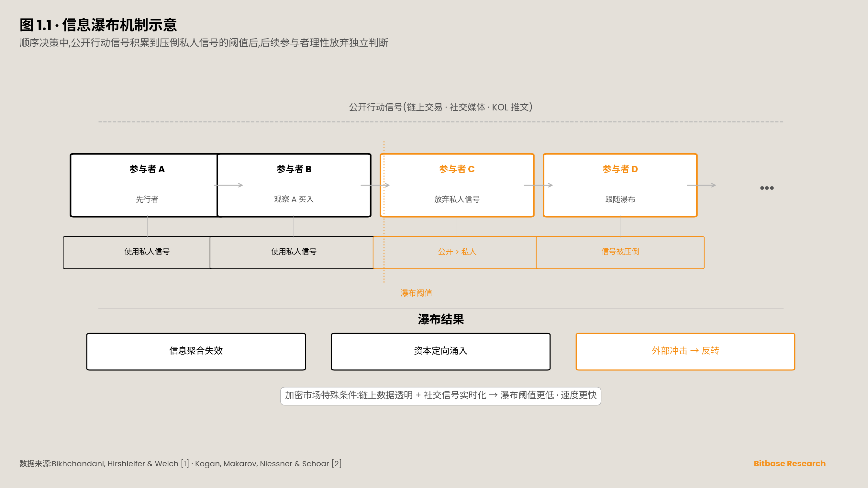The width and height of the screenshot is (868, 488).
Task: Click the arrow between 参与者 C and D
Action: point(538,185)
